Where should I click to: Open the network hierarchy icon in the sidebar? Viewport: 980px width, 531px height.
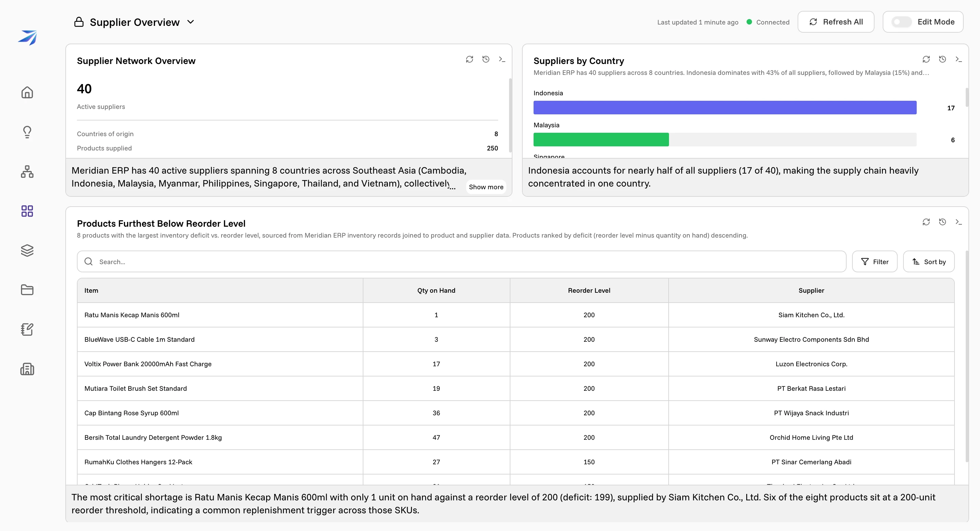tap(27, 172)
